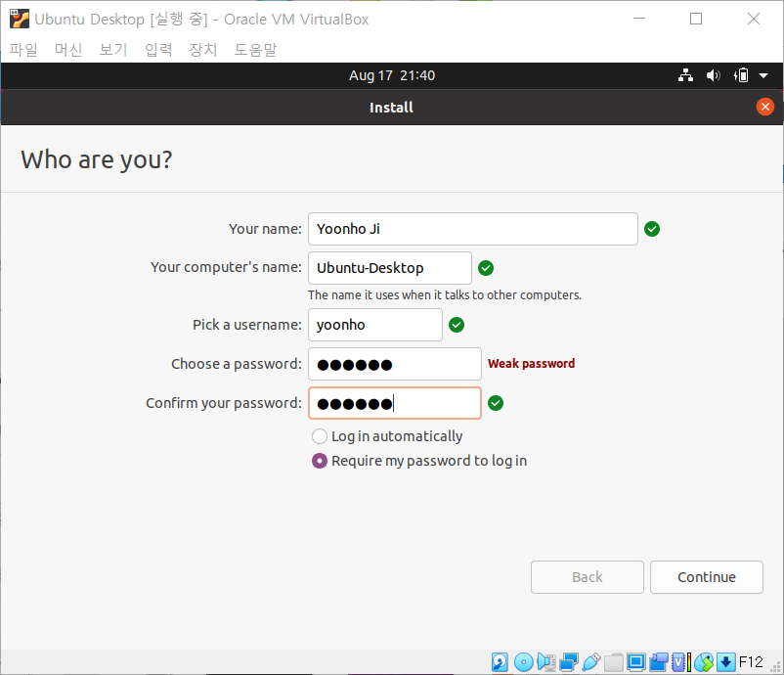Screen dimensions: 784x675
Task: Maximize the VirtualBox window
Action: (696, 19)
